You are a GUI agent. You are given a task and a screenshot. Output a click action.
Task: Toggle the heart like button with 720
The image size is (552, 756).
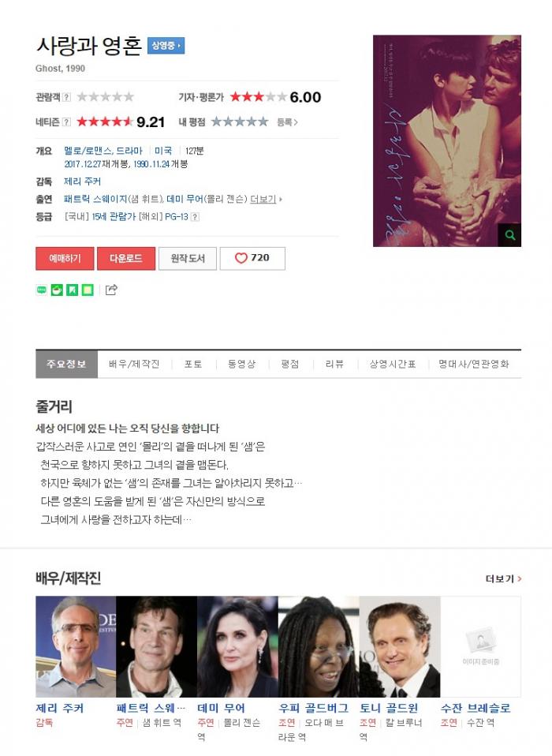click(252, 258)
